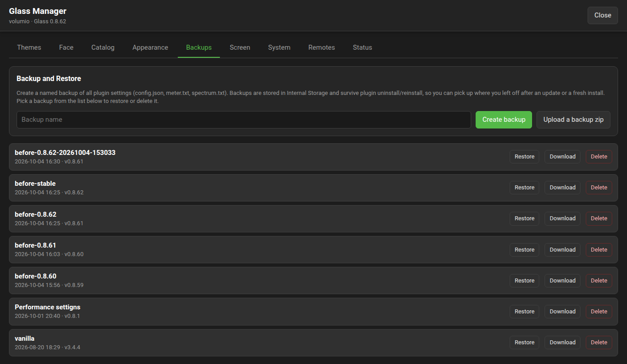Delete the Performance settigns backup
The width and height of the screenshot is (627, 364).
coord(599,312)
